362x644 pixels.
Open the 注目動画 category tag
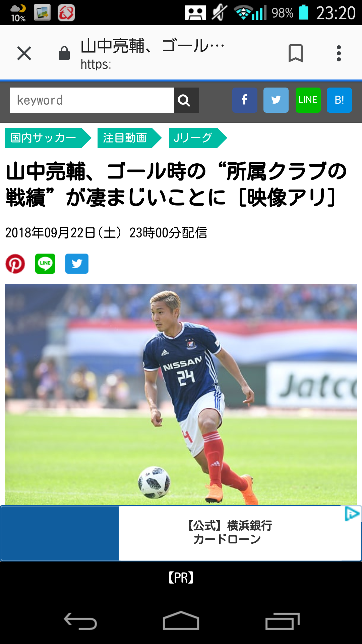[x=129, y=138]
